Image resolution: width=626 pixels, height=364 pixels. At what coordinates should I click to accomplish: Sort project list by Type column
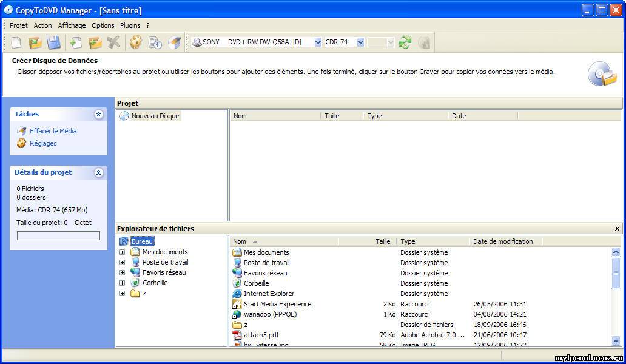coord(406,116)
